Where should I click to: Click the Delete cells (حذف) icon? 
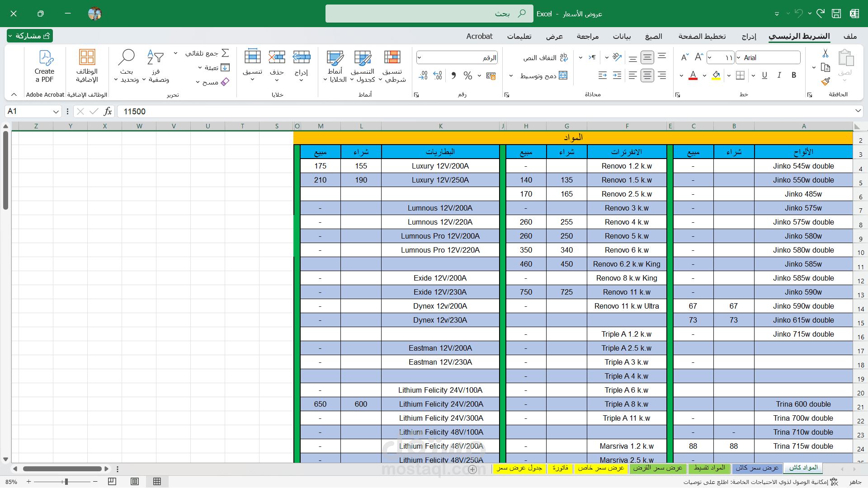click(277, 57)
